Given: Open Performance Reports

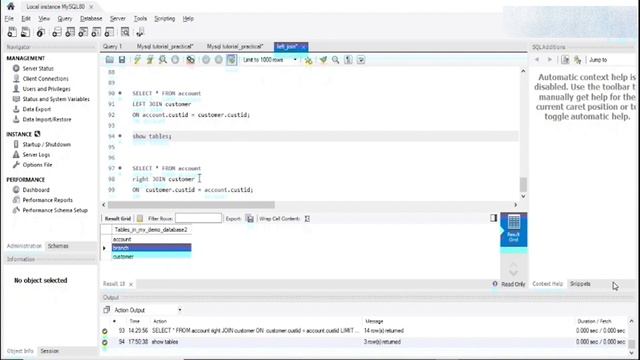Looking at the screenshot, I should (47, 200).
